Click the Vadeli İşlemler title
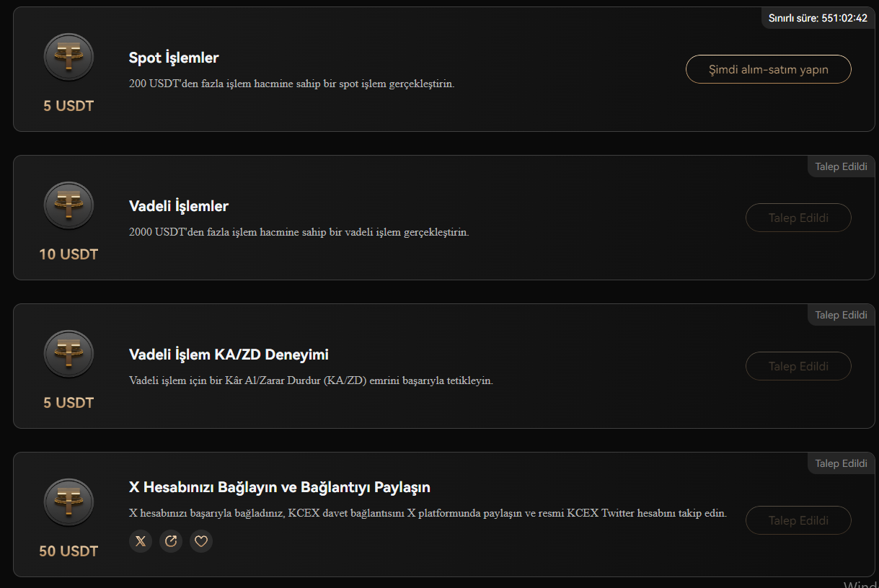Image resolution: width=879 pixels, height=588 pixels. tap(179, 206)
